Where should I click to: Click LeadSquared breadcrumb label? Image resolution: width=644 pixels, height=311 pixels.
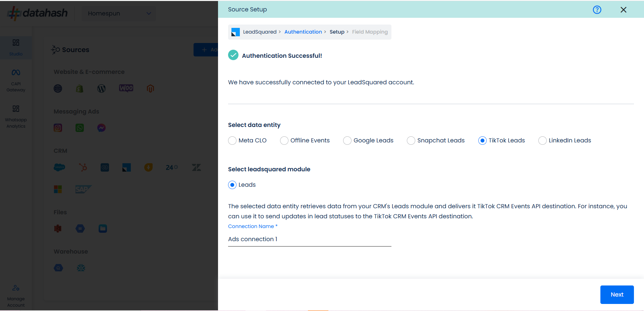click(x=260, y=32)
